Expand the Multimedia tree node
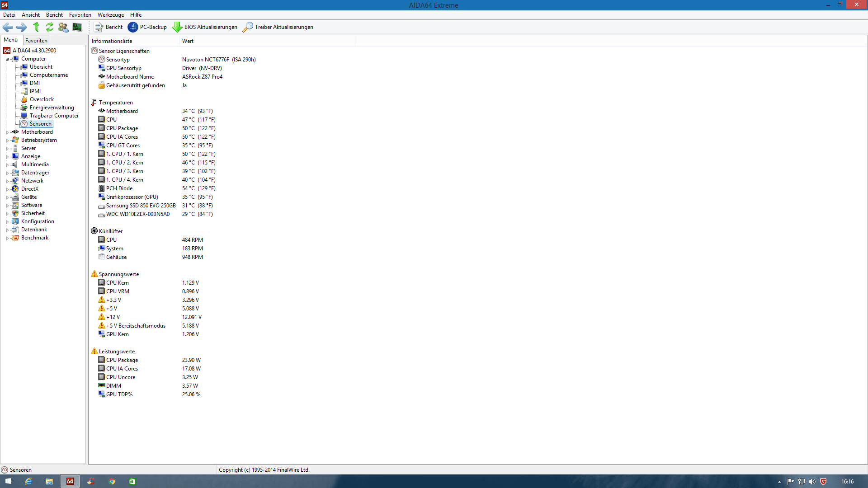Image resolution: width=868 pixels, height=488 pixels. (x=7, y=165)
